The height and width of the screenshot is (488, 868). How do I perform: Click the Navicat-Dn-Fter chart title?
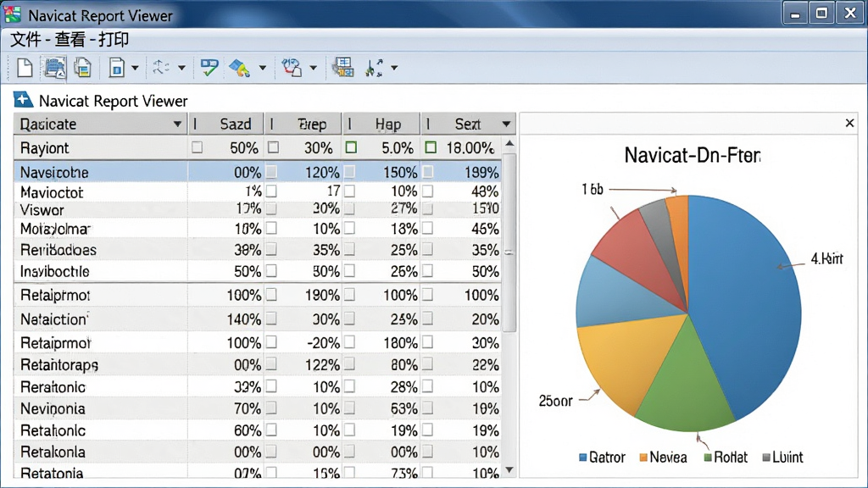[692, 155]
